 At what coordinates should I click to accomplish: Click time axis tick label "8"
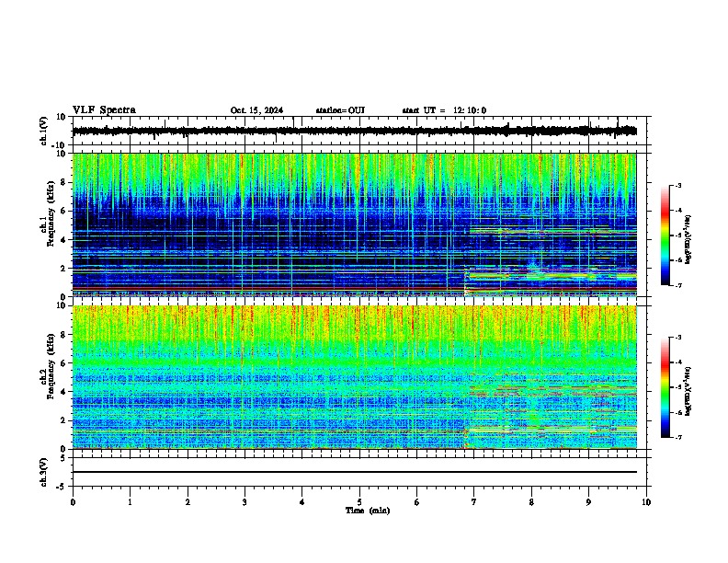point(531,501)
